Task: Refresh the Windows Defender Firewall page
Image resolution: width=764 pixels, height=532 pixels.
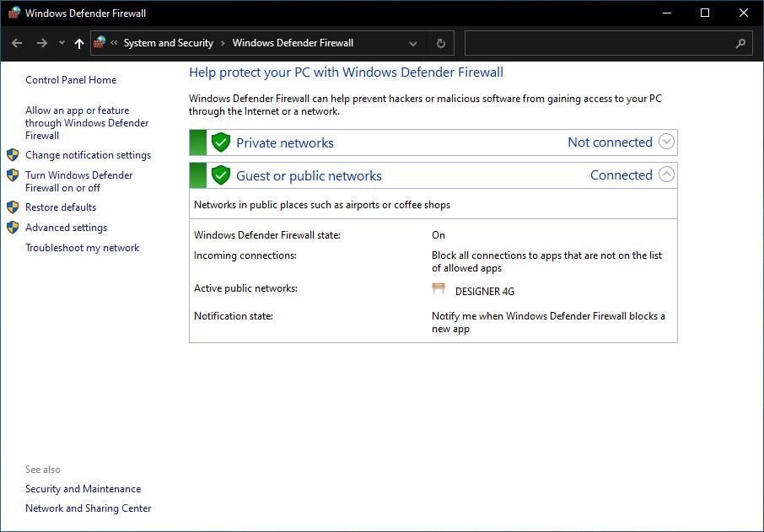Action: coord(440,43)
